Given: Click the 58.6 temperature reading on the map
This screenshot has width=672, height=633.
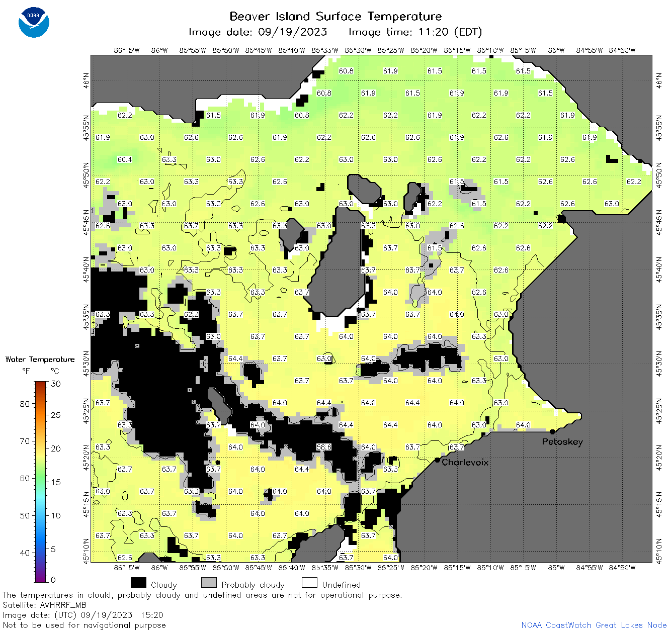Looking at the screenshot, I should tap(324, 447).
